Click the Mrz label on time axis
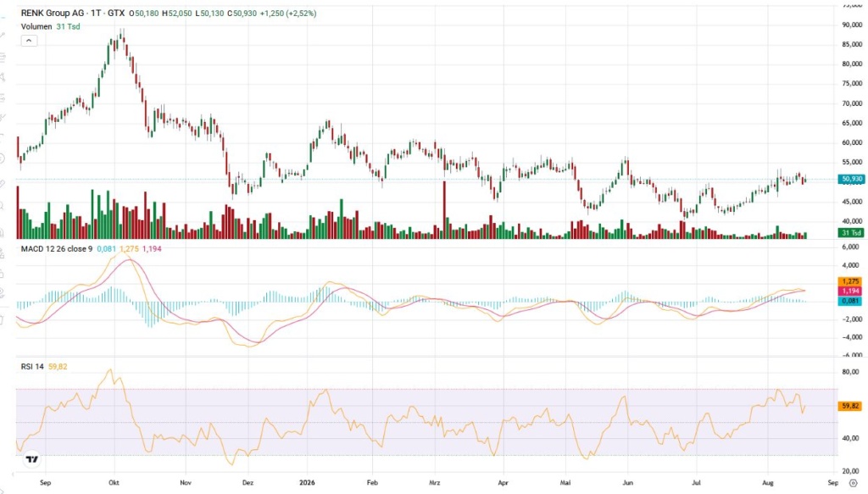The height and width of the screenshot is (494, 868). pyautogui.click(x=435, y=482)
